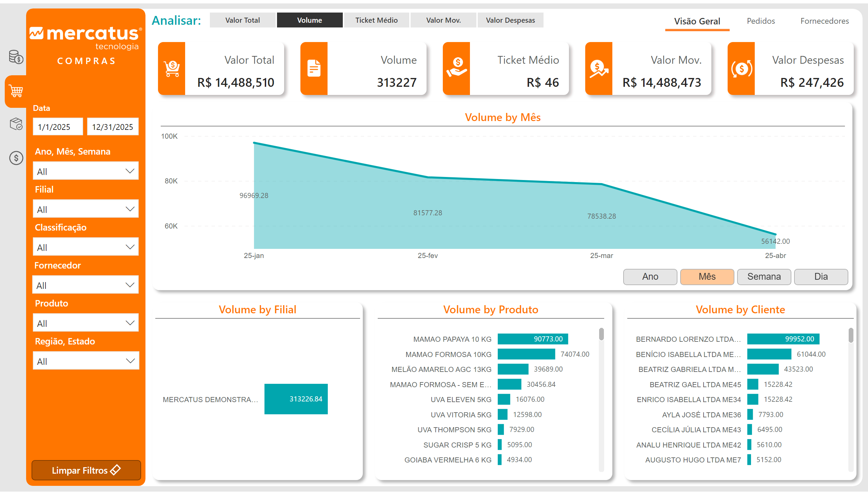Screen dimensions: 868x495
Task: Expand the Filial filter dropdown
Action: pos(86,210)
